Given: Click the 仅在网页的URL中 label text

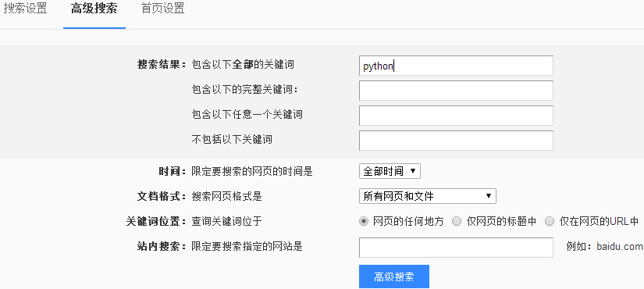Looking at the screenshot, I should click(599, 222).
